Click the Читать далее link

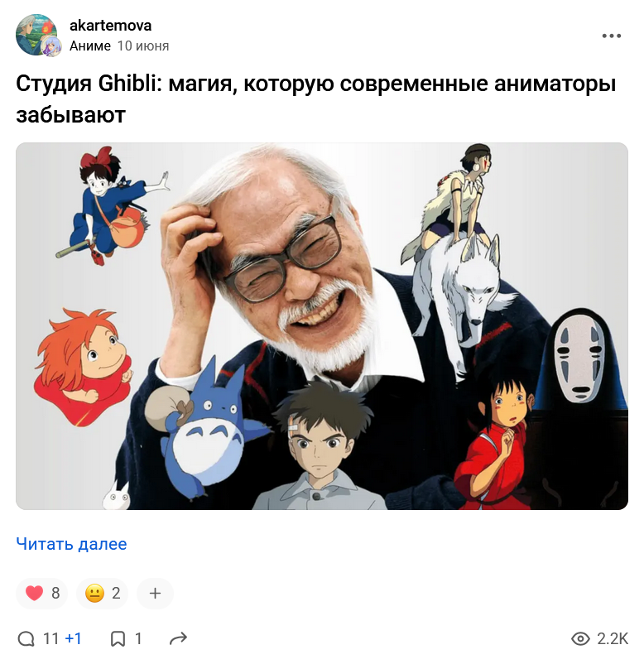pos(71,544)
